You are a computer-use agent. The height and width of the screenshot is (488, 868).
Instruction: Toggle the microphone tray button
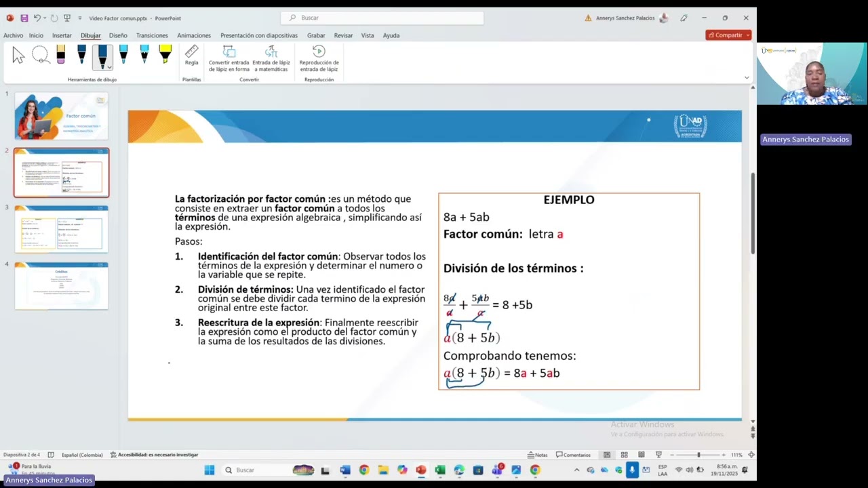632,470
